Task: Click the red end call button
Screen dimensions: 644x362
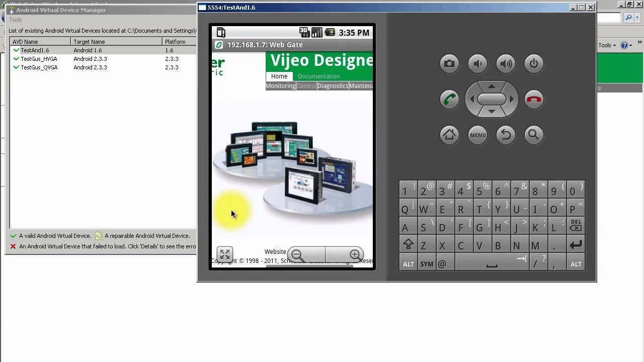Action: click(534, 100)
